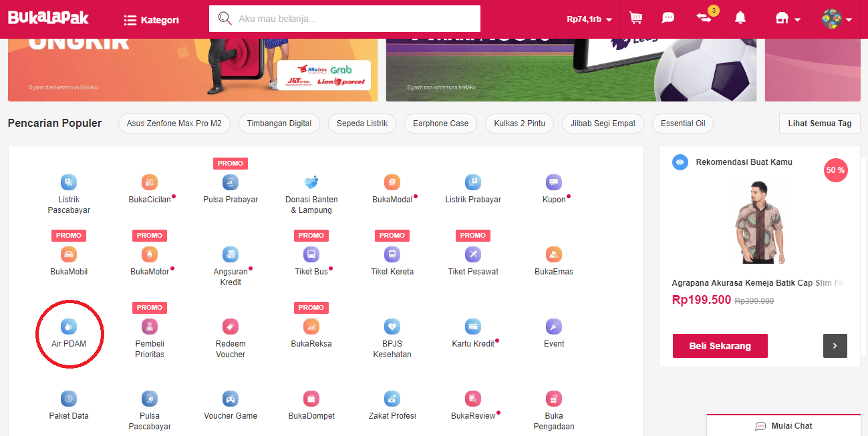The image size is (868, 436).
Task: Select the Sepeda Listrik tag
Action: (x=362, y=124)
